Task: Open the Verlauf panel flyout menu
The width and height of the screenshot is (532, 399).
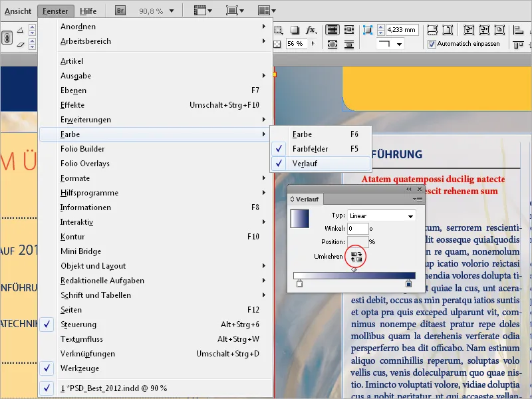Action: click(419, 199)
